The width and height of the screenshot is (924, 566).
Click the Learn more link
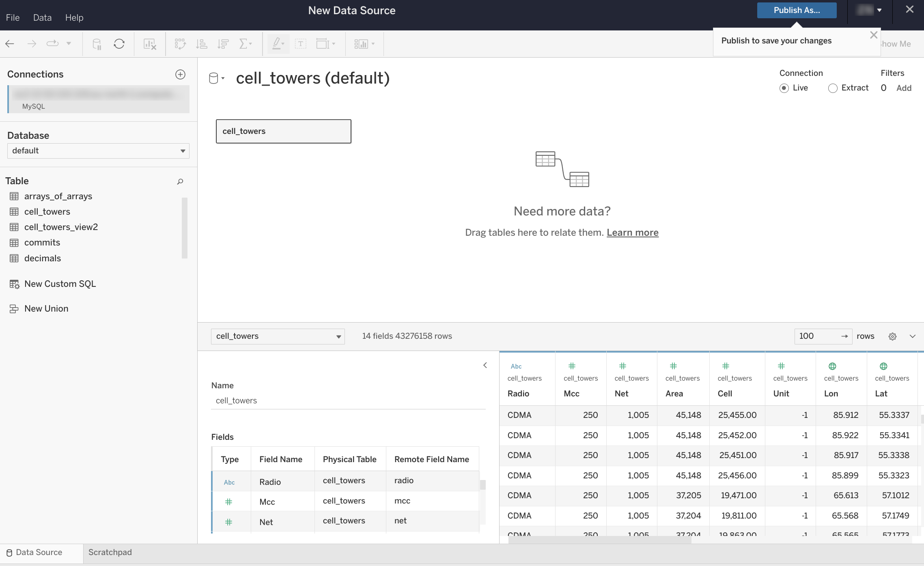click(632, 232)
